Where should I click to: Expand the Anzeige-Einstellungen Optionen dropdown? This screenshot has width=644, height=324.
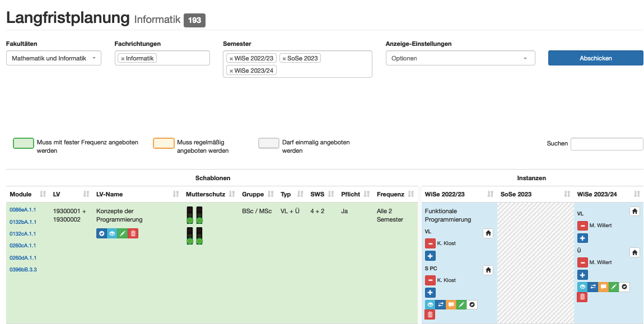click(460, 58)
